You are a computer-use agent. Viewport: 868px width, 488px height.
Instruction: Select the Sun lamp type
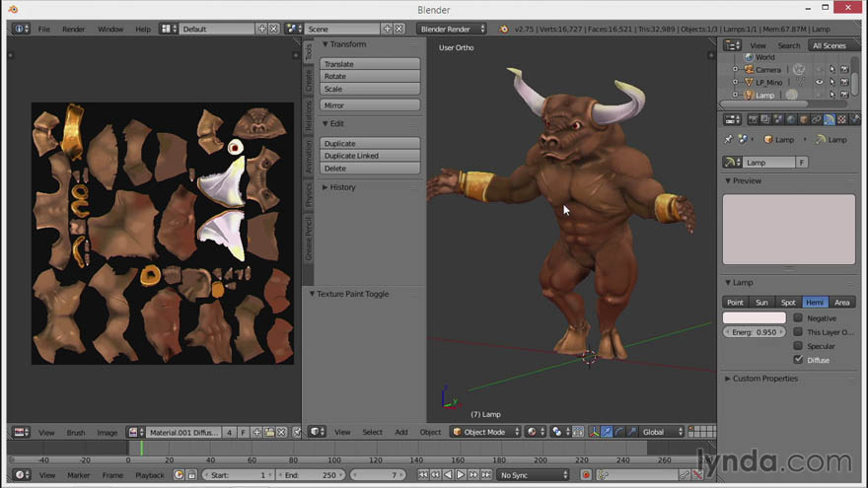tap(761, 302)
